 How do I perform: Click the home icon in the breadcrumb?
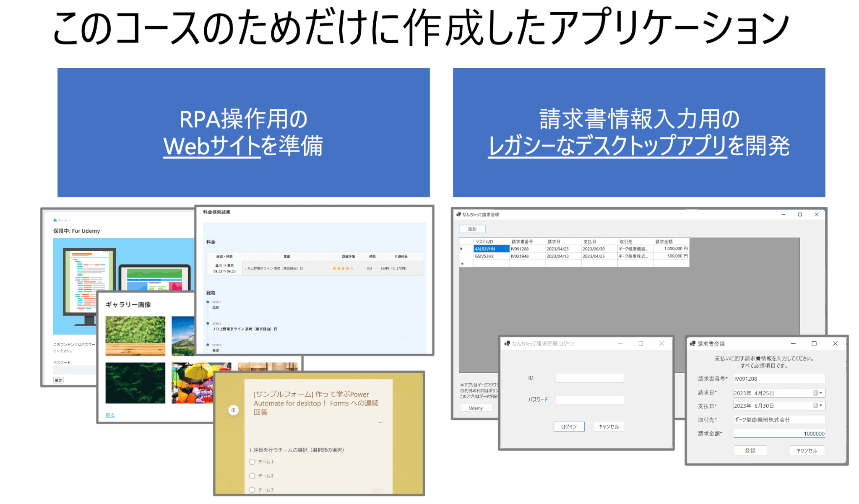pyautogui.click(x=55, y=220)
